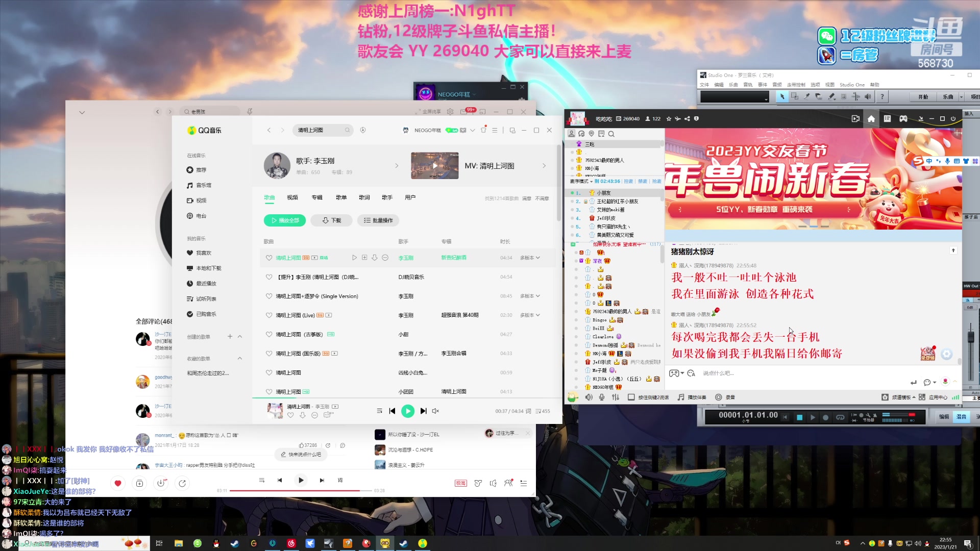Click the YY 录音 record button

(x=725, y=397)
